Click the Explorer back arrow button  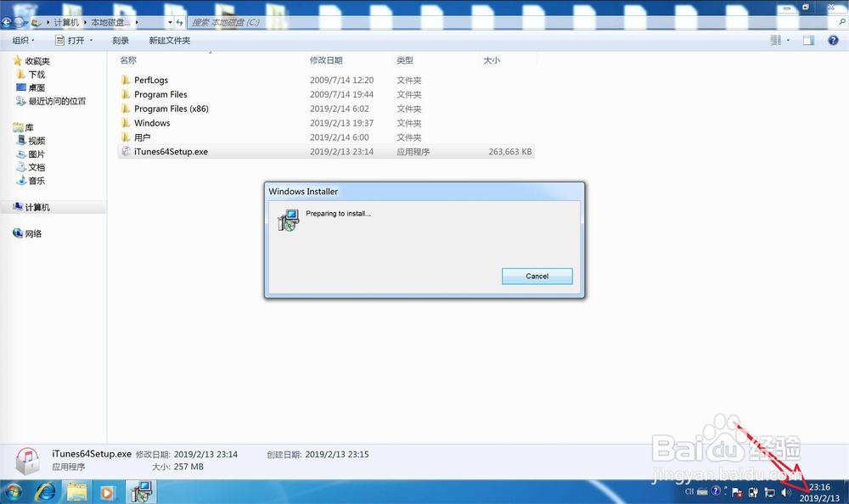[7, 22]
